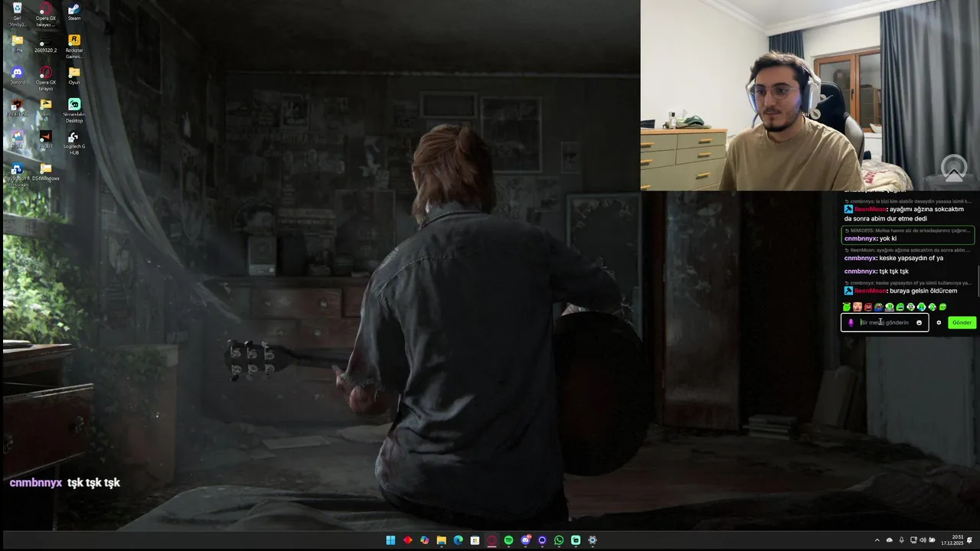
Task: Switch to Opera GX in the taskbar
Action: point(492,540)
